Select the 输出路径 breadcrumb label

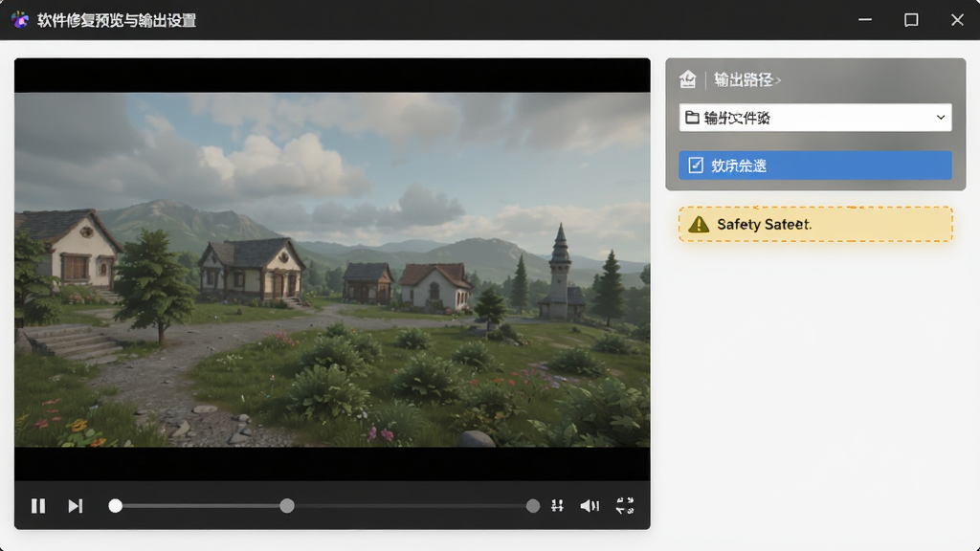pyautogui.click(x=743, y=79)
